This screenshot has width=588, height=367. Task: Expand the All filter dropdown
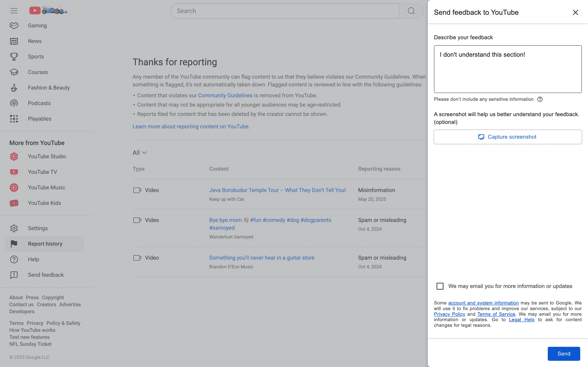pyautogui.click(x=139, y=153)
